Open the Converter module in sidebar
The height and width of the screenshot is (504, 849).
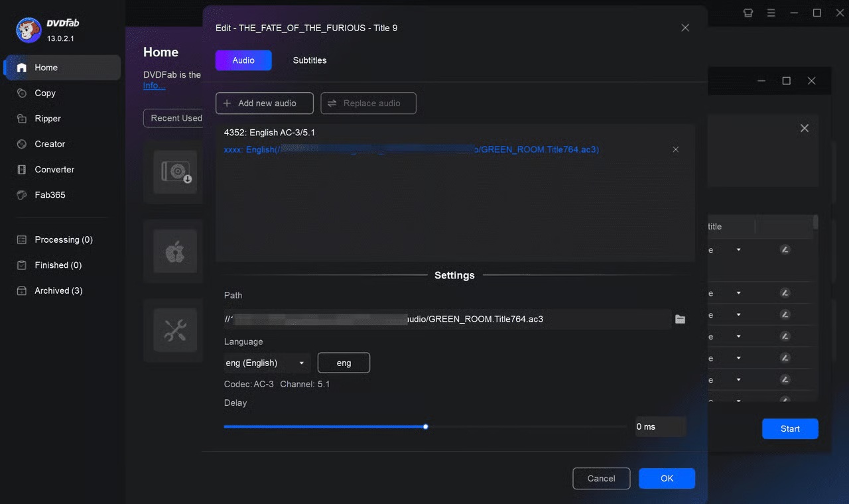pyautogui.click(x=54, y=170)
